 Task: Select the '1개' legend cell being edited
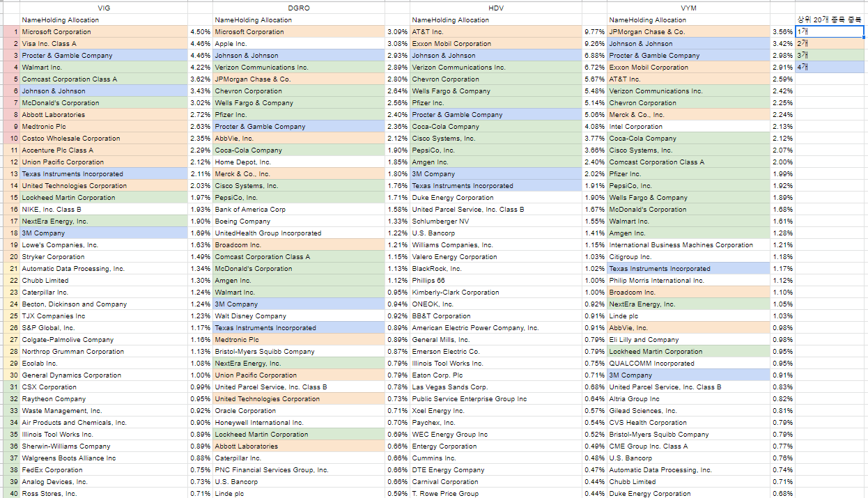pyautogui.click(x=830, y=31)
